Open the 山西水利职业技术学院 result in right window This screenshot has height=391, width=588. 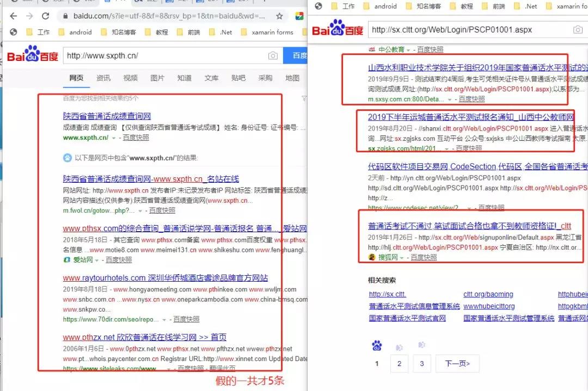[x=478, y=67]
